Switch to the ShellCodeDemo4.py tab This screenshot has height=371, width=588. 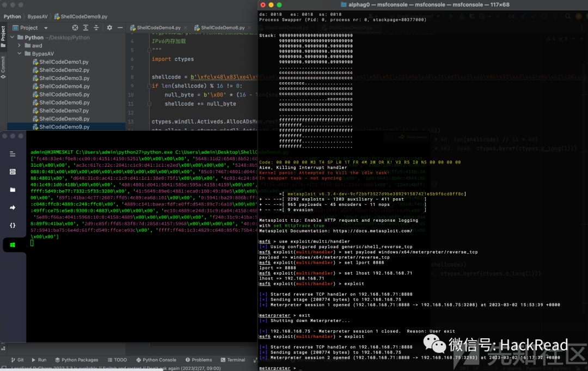tap(158, 28)
